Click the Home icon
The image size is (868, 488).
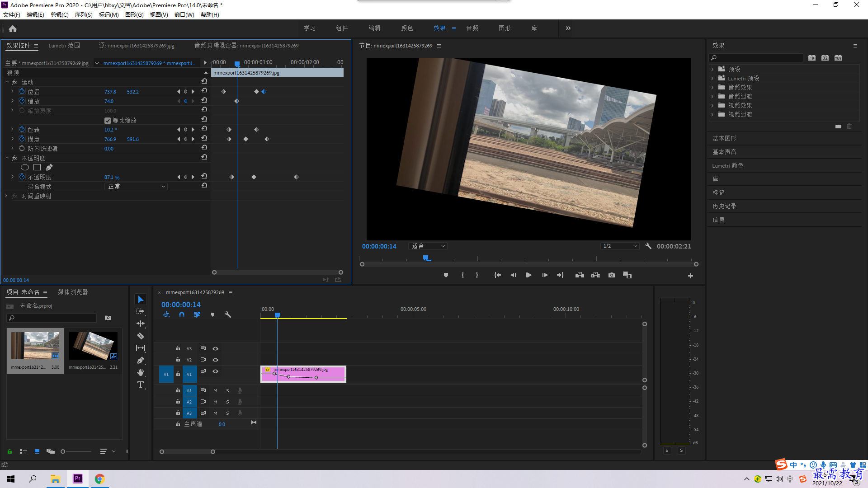click(x=13, y=28)
